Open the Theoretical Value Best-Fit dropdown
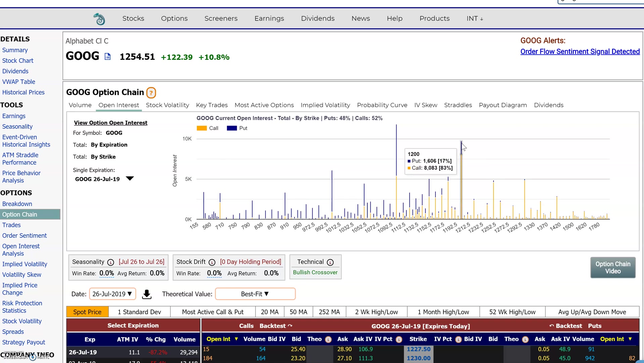644x363 pixels. coord(255,294)
